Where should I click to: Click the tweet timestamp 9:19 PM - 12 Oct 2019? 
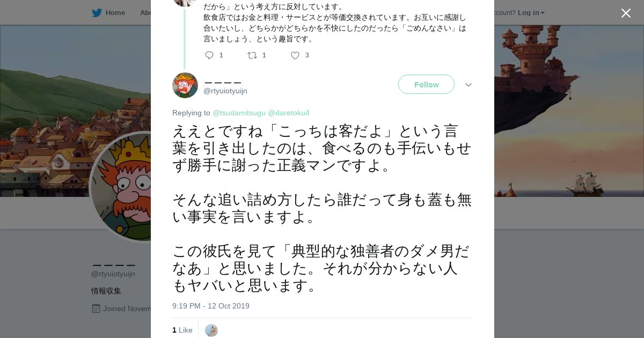click(211, 306)
